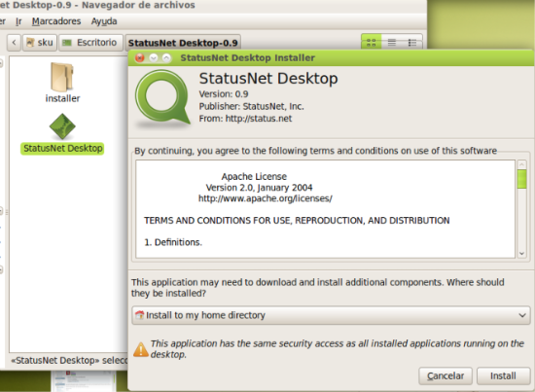Switch file browser to icon view
This screenshot has width=535, height=392.
(x=371, y=43)
